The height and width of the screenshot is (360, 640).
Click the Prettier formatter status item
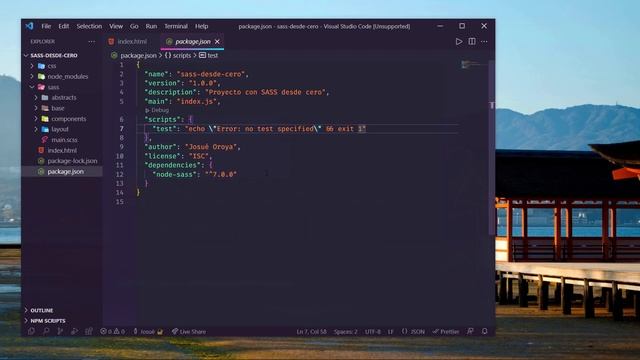(x=446, y=331)
